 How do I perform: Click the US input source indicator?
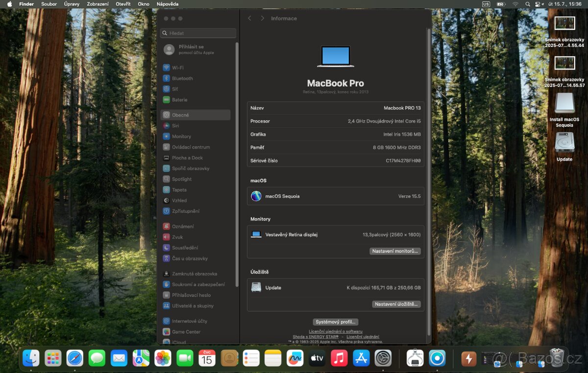[x=486, y=4]
